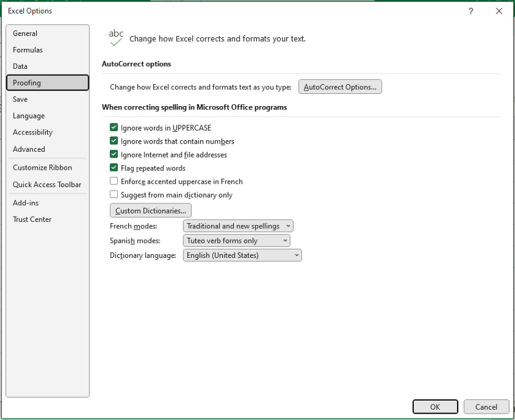Open the Trust Center category
This screenshot has width=515, height=420.
(x=47, y=219)
